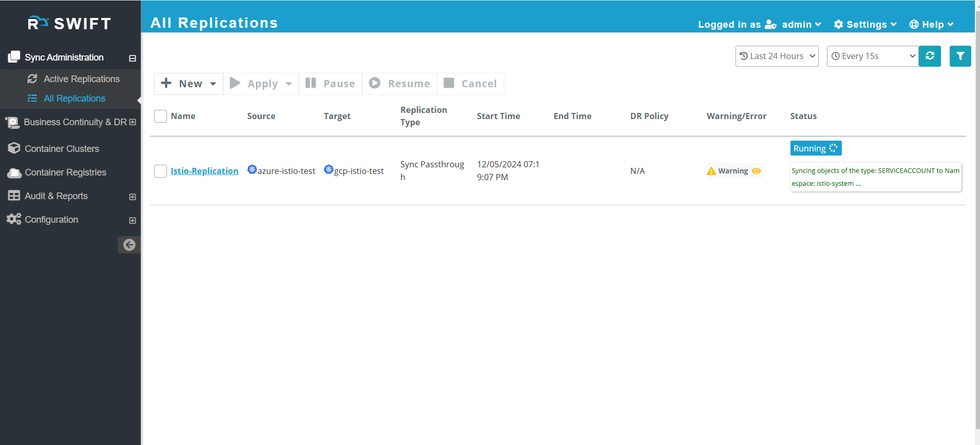
Task: Expand the Audit & Reports section
Action: pos(133,197)
